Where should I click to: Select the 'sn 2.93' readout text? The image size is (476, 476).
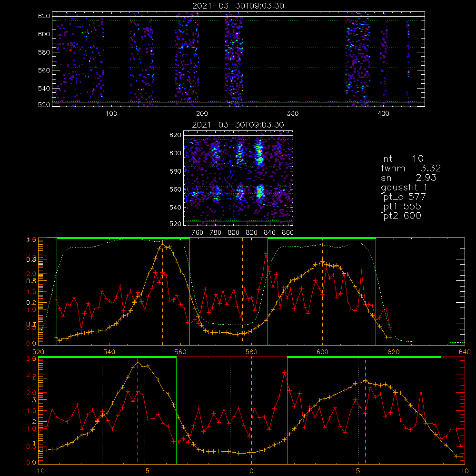408,178
